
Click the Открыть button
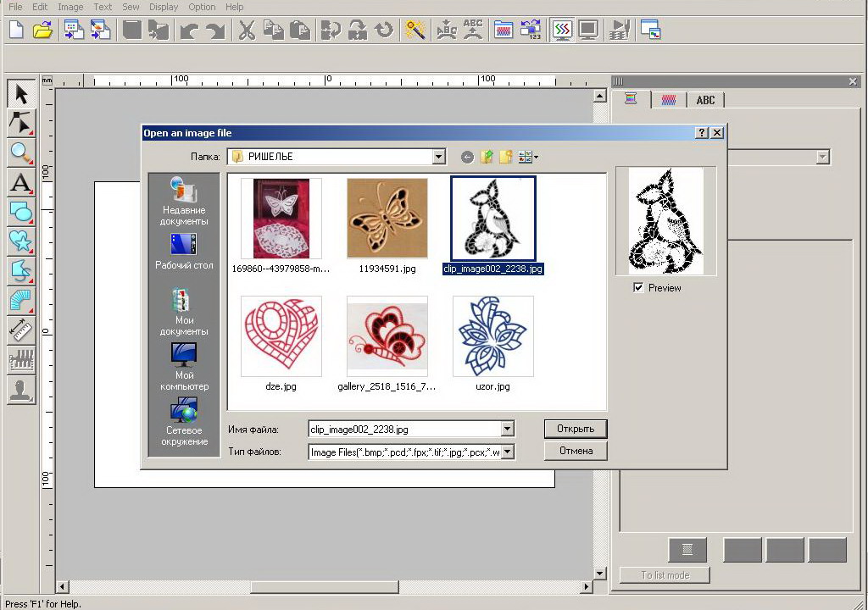(x=576, y=429)
